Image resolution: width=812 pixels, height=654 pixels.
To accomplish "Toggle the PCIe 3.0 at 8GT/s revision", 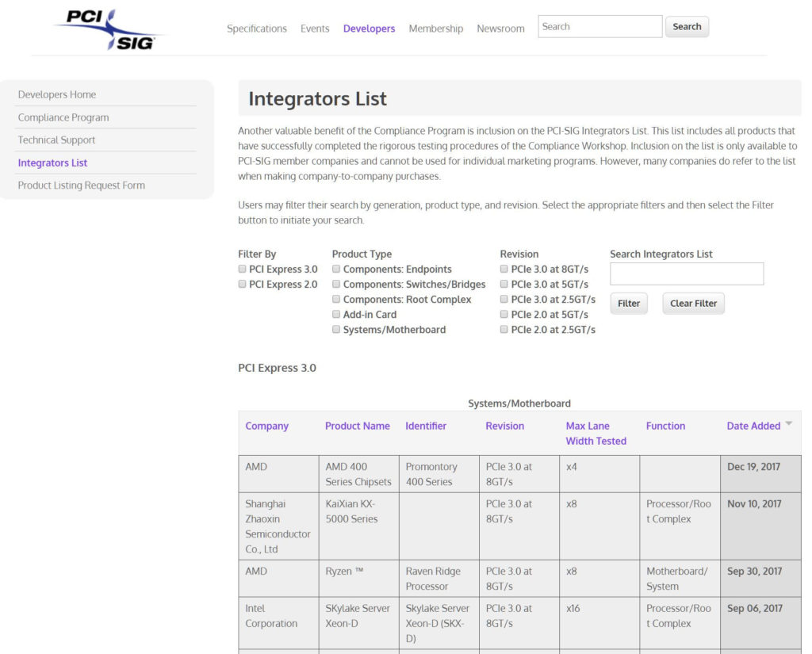I will point(504,270).
